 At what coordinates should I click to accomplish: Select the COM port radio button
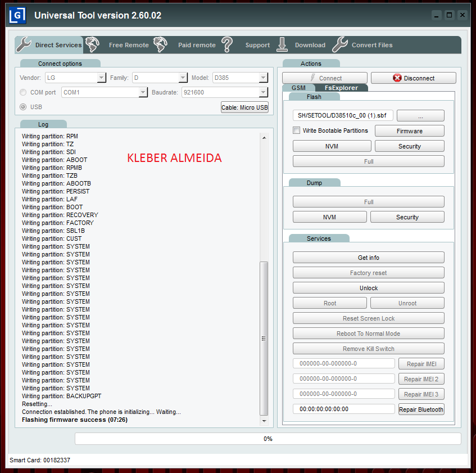[x=23, y=92]
